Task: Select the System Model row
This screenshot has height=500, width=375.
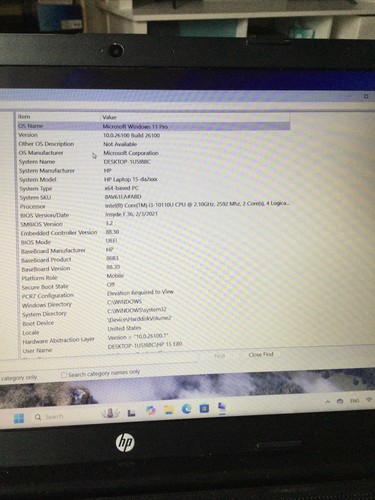Action: [38, 180]
